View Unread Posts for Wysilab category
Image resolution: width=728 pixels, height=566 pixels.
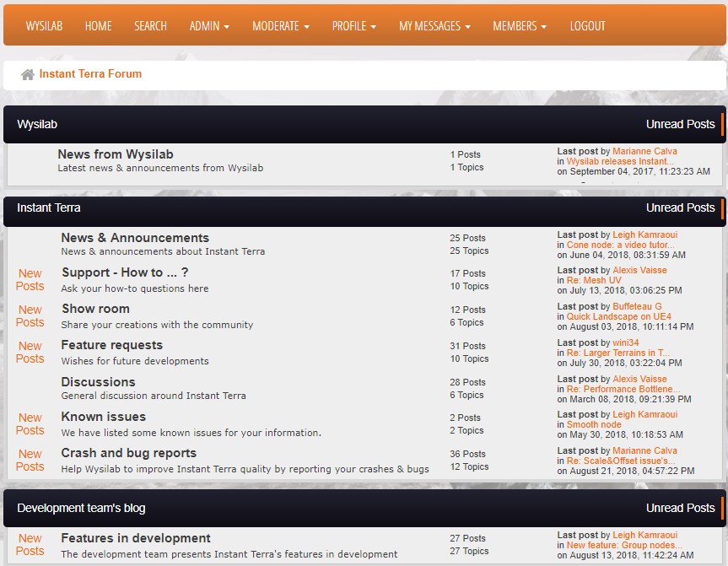point(680,125)
